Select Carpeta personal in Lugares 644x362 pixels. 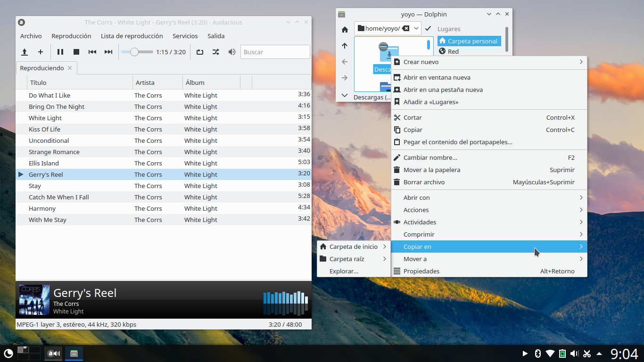(472, 41)
